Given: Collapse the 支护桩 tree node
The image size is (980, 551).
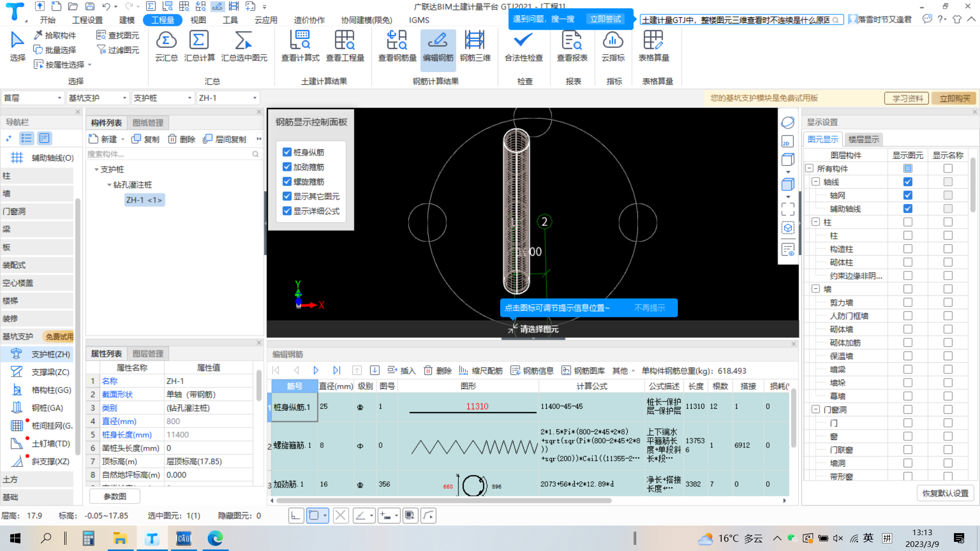Looking at the screenshot, I should [96, 169].
